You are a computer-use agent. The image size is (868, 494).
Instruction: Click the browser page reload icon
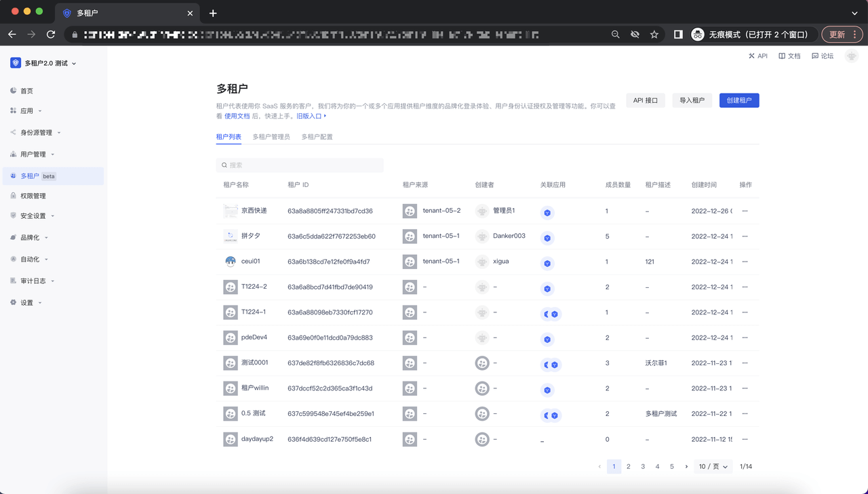pyautogui.click(x=51, y=34)
